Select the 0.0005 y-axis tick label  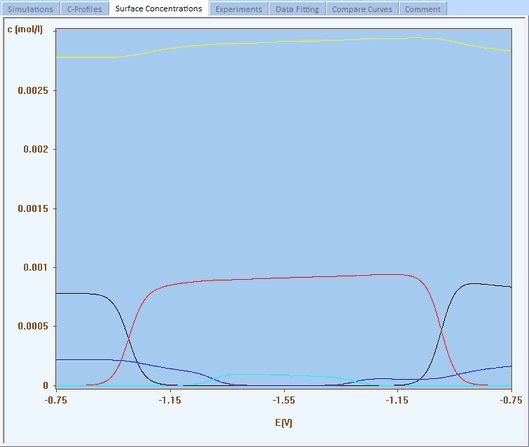coord(33,326)
